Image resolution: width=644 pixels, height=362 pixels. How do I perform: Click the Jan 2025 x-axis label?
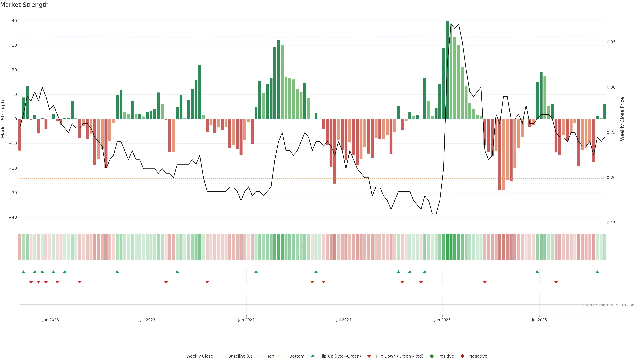point(442,320)
